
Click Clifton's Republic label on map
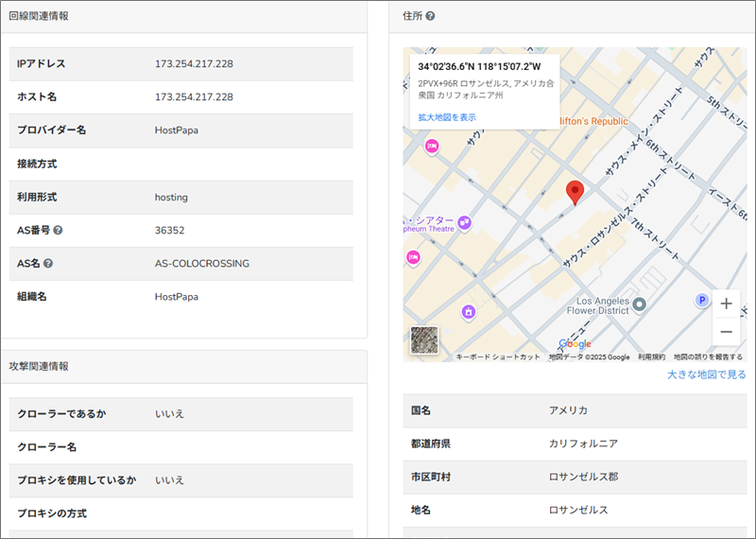593,122
